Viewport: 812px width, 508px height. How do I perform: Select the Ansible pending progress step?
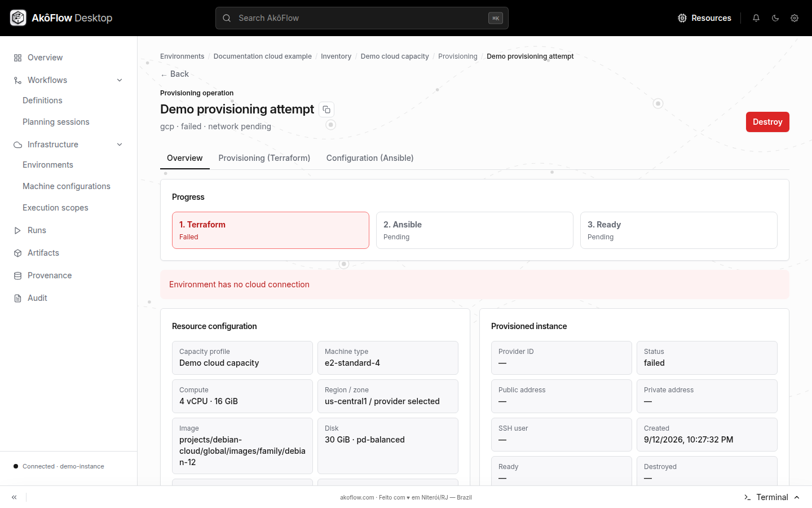pyautogui.click(x=475, y=230)
